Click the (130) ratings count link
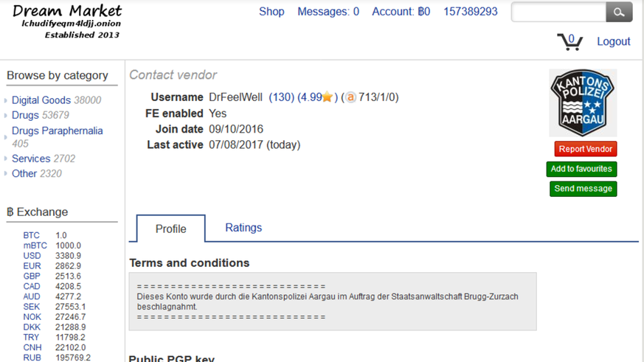The image size is (644, 362). tap(281, 97)
